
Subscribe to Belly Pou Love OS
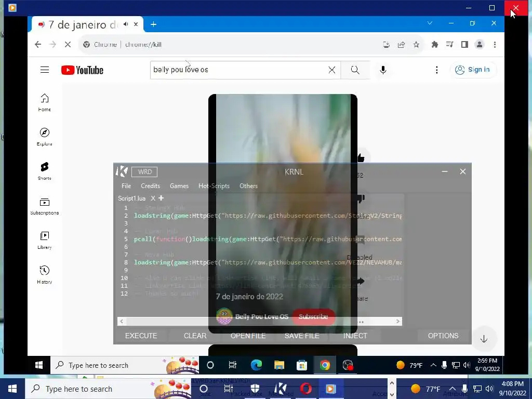[313, 316]
